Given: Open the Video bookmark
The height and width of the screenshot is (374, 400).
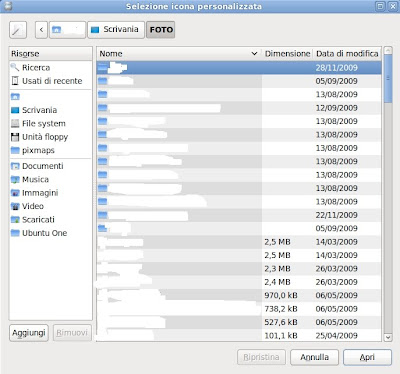Looking at the screenshot, I should pyautogui.click(x=50, y=206).
